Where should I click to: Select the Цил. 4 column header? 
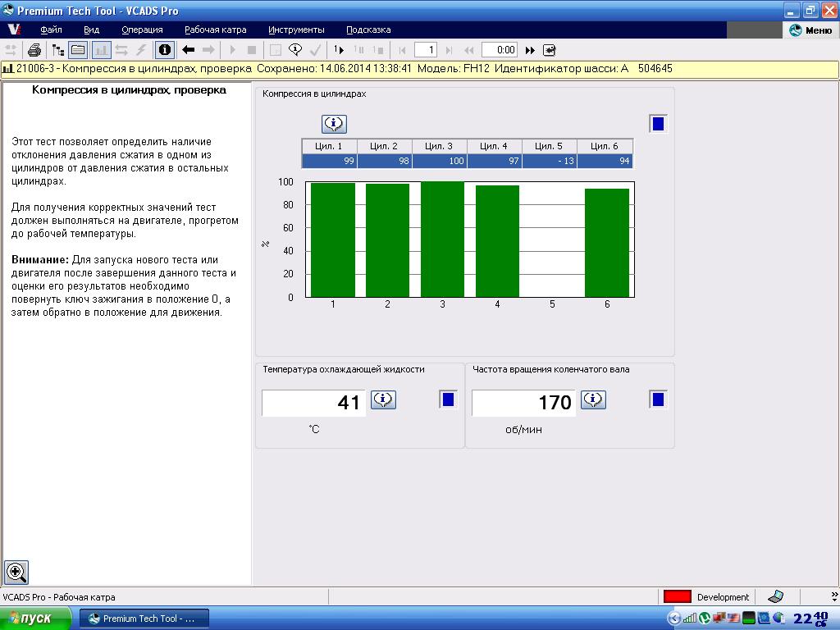(x=494, y=146)
